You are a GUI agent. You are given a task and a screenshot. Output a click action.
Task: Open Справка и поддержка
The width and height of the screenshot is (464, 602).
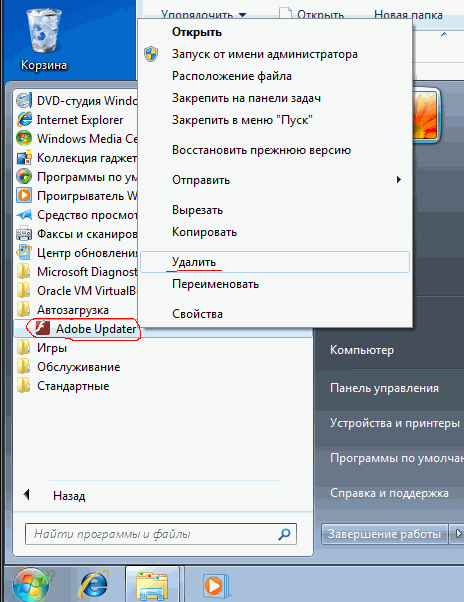point(389,493)
